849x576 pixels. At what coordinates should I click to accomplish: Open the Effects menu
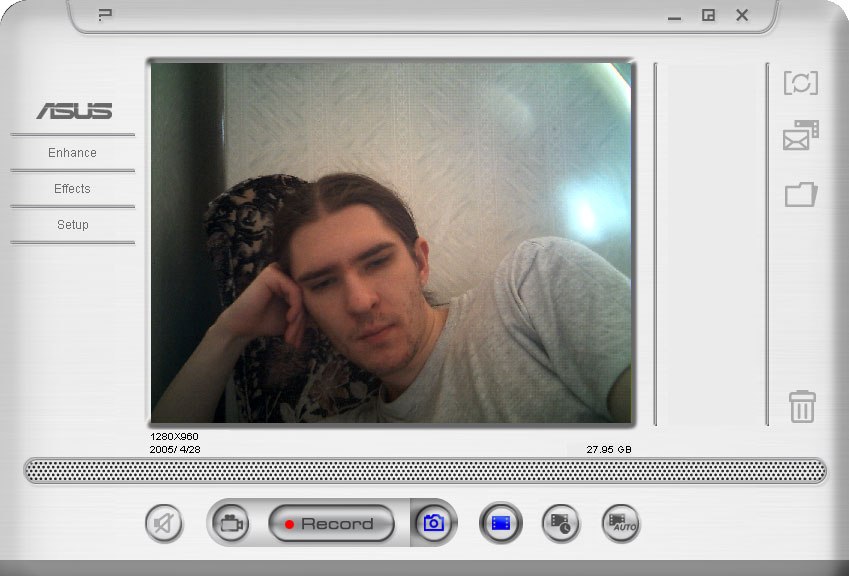72,189
